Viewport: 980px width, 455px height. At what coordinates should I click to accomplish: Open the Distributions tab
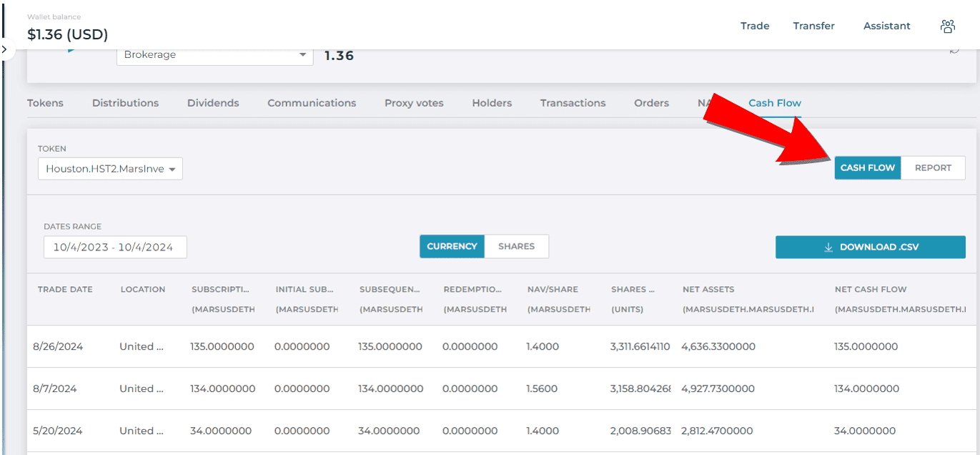(x=125, y=103)
